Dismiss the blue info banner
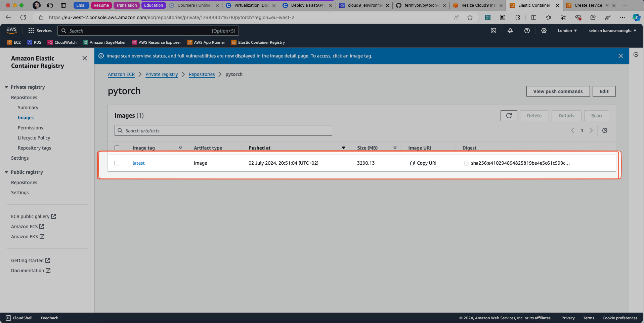644x323 pixels. (621, 56)
